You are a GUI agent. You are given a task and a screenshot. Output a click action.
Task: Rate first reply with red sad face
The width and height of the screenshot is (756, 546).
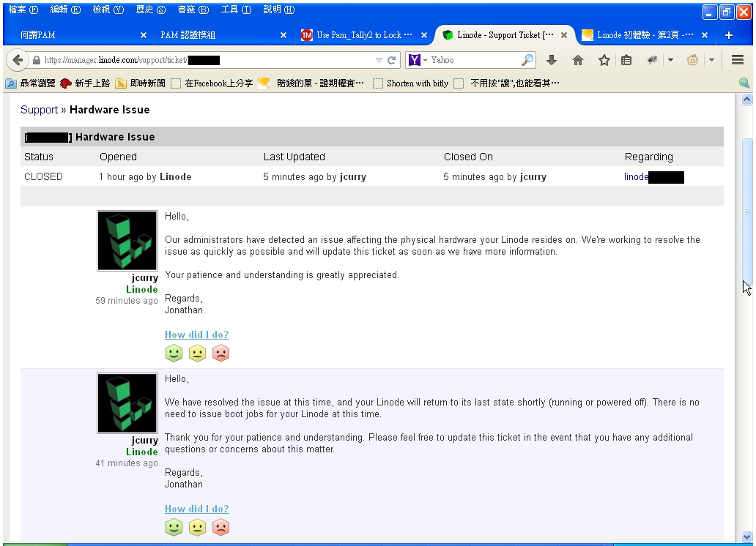coord(220,354)
